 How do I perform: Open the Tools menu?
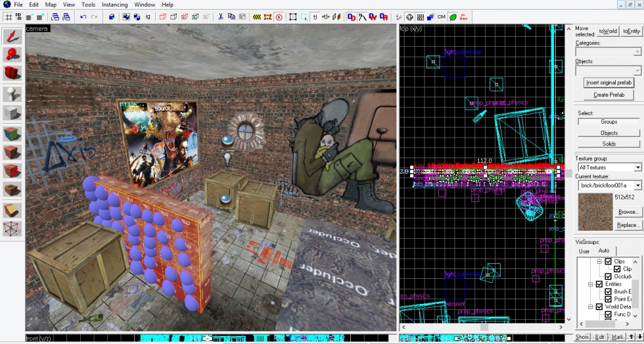88,5
